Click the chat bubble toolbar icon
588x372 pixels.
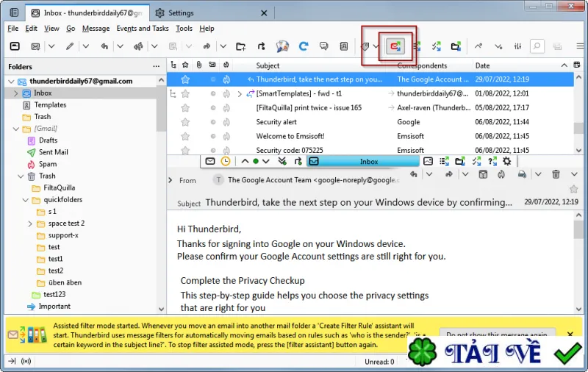(x=323, y=46)
